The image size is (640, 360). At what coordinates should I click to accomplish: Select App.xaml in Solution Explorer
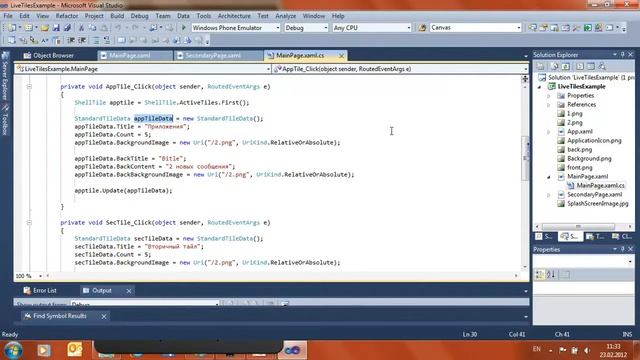tap(580, 132)
